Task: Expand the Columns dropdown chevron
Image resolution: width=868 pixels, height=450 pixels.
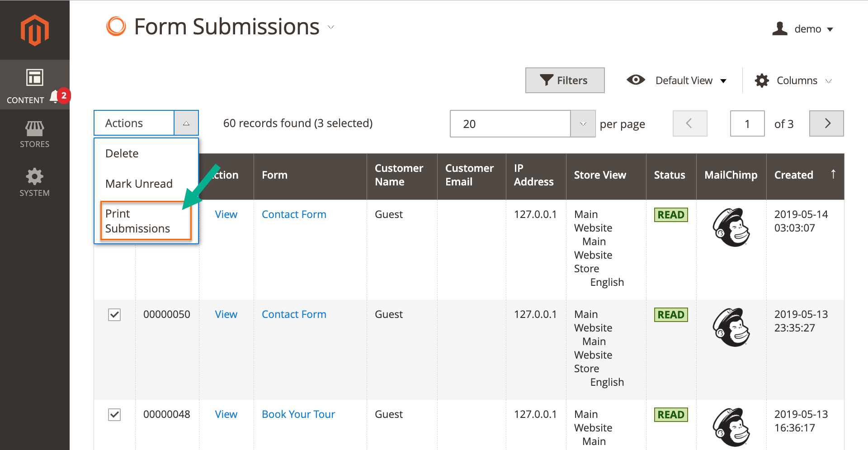Action: pyautogui.click(x=829, y=81)
